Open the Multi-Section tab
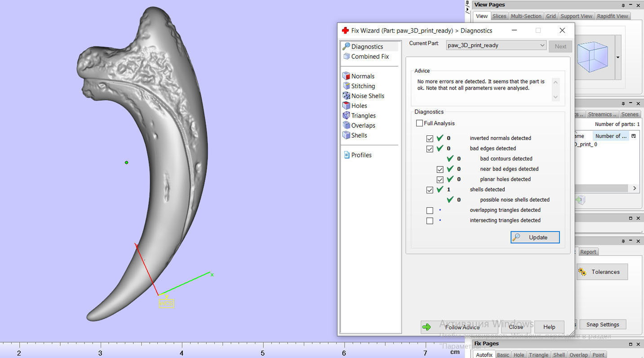 [x=526, y=16]
